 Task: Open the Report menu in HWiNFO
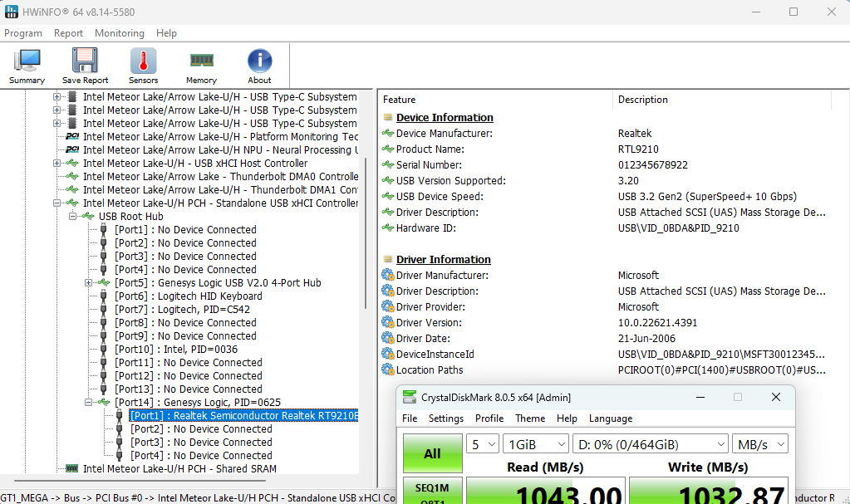[x=68, y=33]
